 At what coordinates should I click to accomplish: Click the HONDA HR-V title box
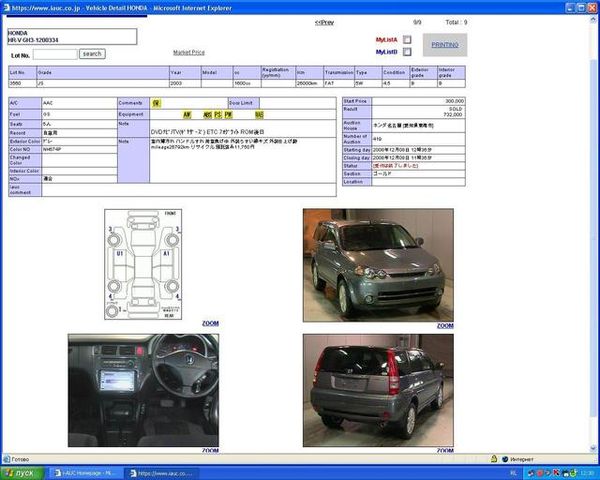[x=72, y=37]
